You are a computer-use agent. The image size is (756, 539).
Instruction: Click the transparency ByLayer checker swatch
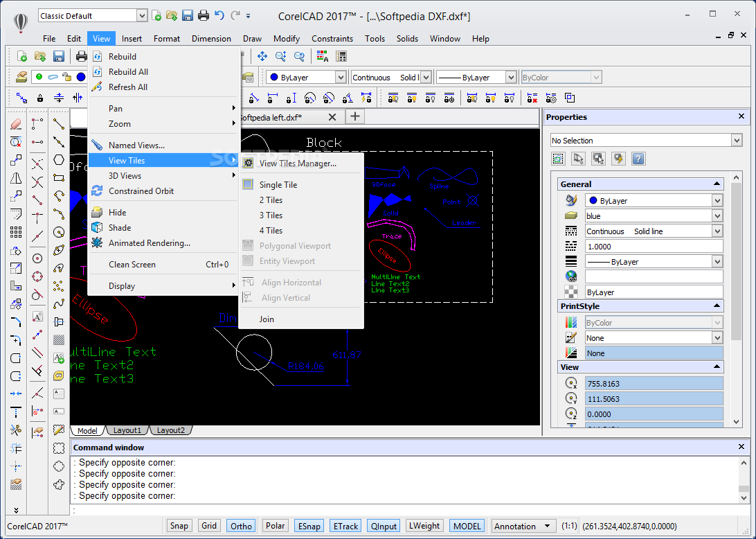571,292
